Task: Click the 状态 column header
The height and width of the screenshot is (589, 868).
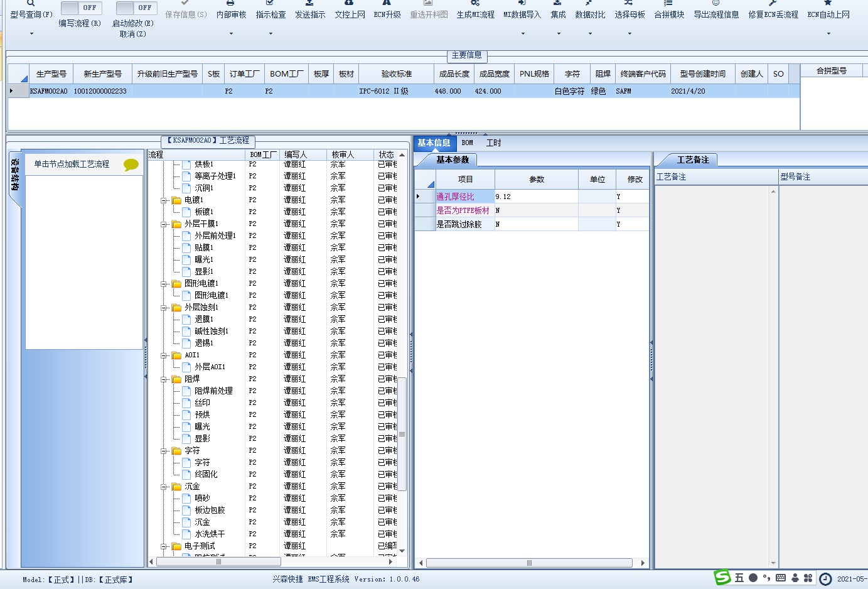Action: [387, 154]
